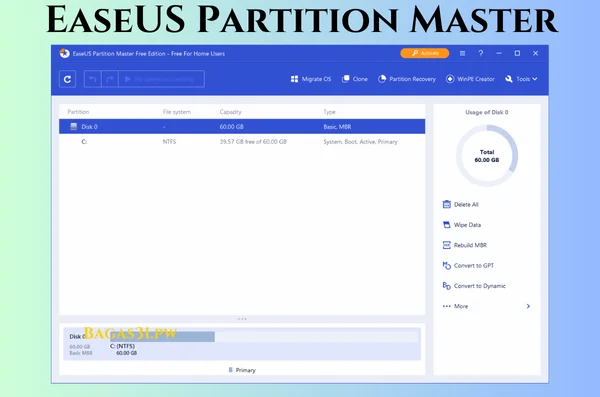Screen dimensions: 600x397
Task: Select Convert to GPT option
Action: 468,265
